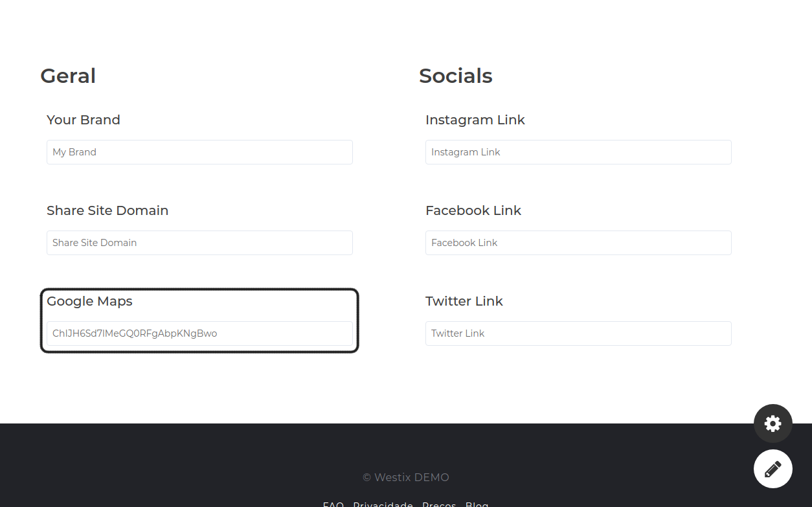Click the Facebook Link label
This screenshot has width=812, height=507.
[473, 210]
